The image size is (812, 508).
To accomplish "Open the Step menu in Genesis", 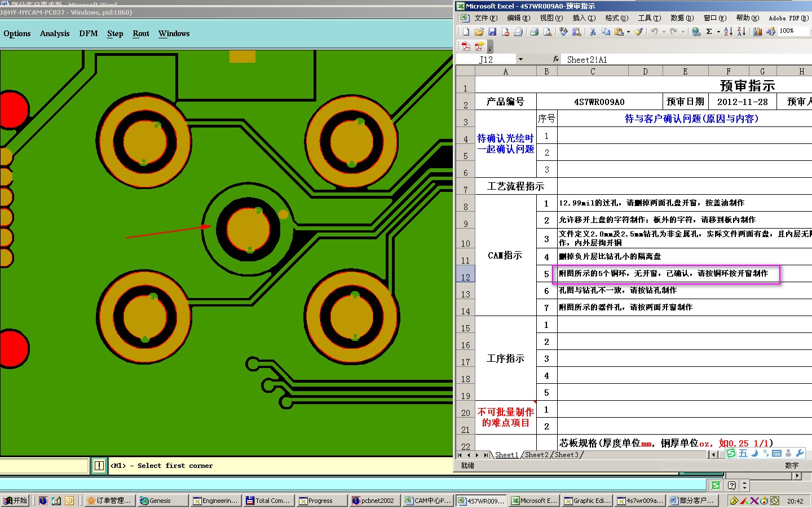I will pos(115,33).
